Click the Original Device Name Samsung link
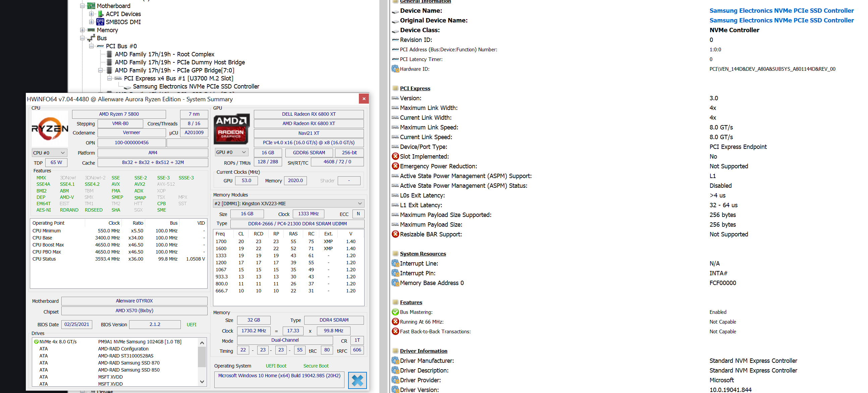 click(x=781, y=20)
